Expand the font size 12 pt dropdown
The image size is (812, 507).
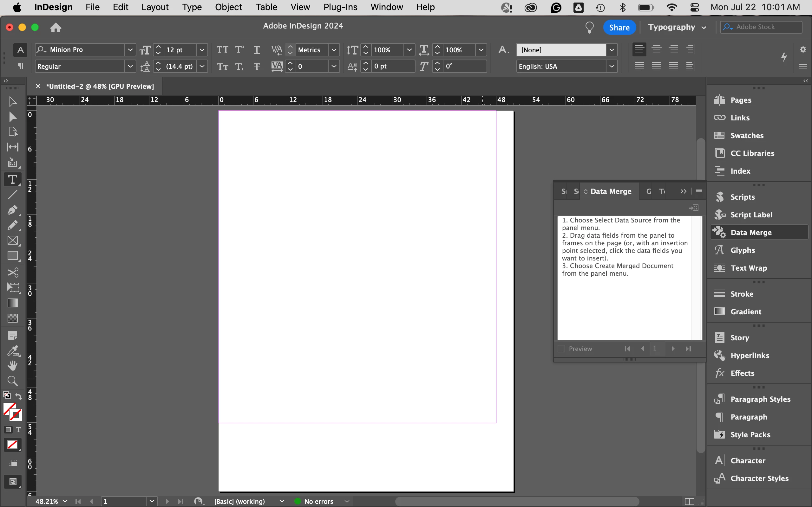[x=202, y=50]
